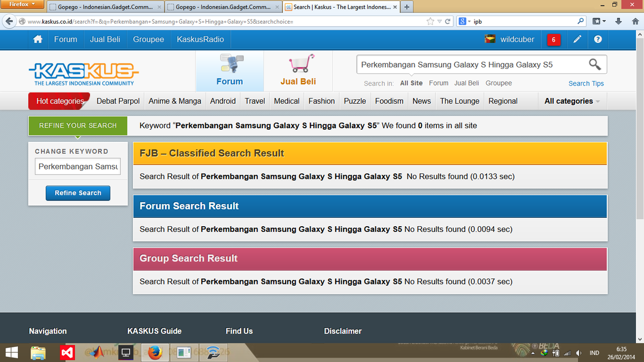Click the Refine Search button
Screen dimensions: 644x362
tap(78, 193)
